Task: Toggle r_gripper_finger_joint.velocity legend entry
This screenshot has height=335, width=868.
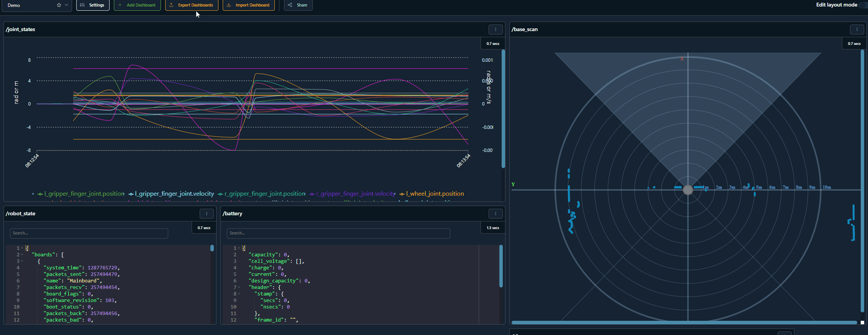Action: pyautogui.click(x=355, y=194)
